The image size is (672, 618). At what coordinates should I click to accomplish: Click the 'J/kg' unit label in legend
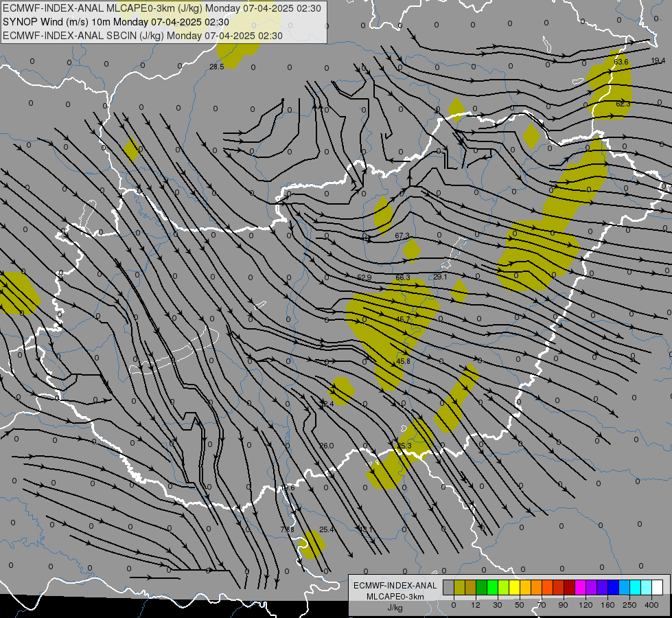click(395, 608)
